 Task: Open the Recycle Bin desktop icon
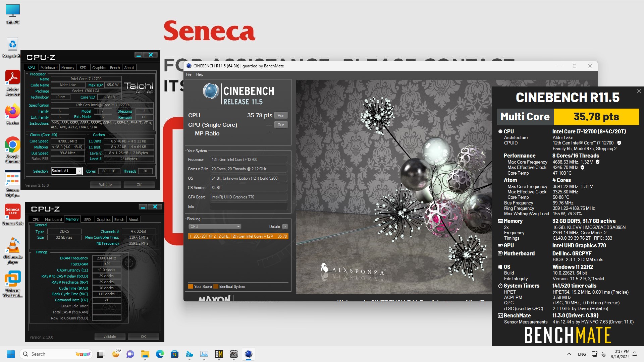coord(12,48)
